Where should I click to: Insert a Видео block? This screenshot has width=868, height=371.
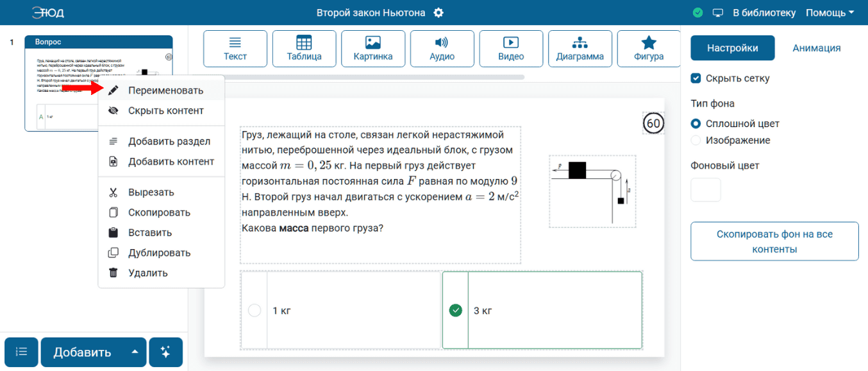point(511,49)
